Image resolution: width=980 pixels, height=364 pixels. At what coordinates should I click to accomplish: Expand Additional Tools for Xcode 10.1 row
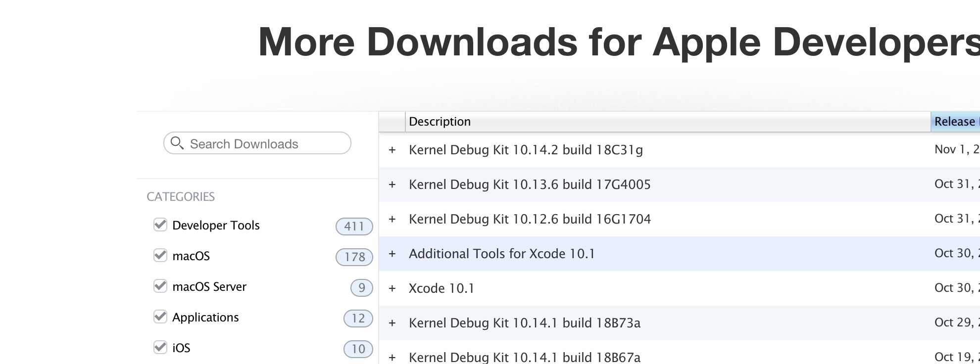392,253
